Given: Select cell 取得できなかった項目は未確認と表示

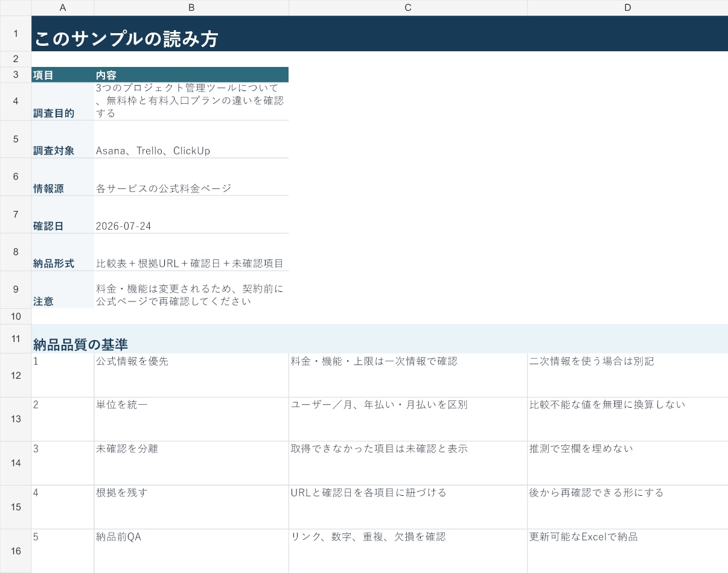Looking at the screenshot, I should pos(408,463).
